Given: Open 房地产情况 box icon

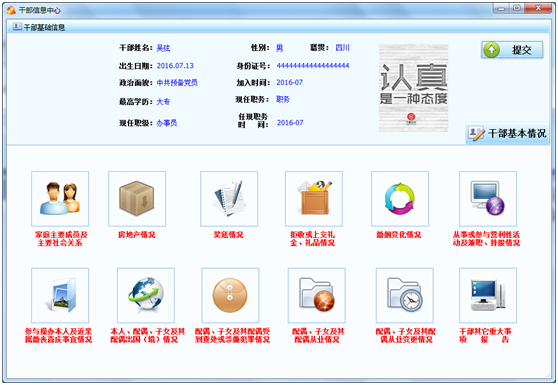Looking at the screenshot, I should 137,199.
